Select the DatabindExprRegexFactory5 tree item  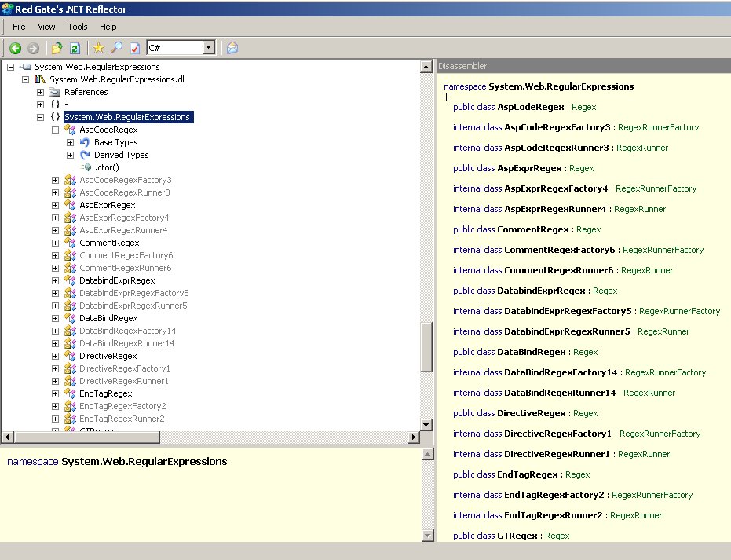click(x=134, y=293)
